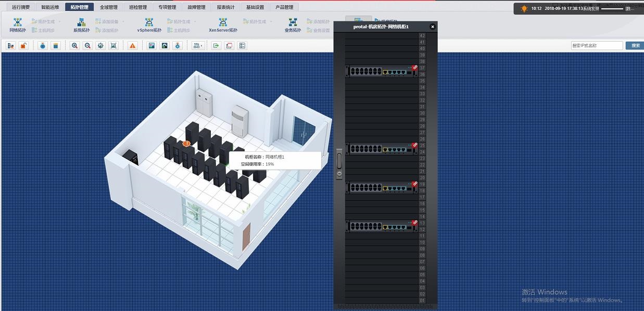Select the XenServer拓扑 icon
Viewport: 644px width, 311px height.
223,24
